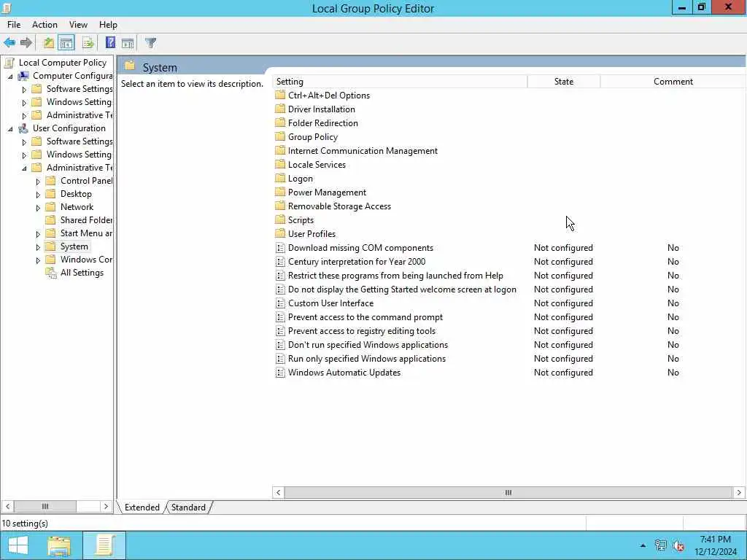This screenshot has width=747, height=560.
Task: Open Removable Storage Access folder
Action: (339, 206)
